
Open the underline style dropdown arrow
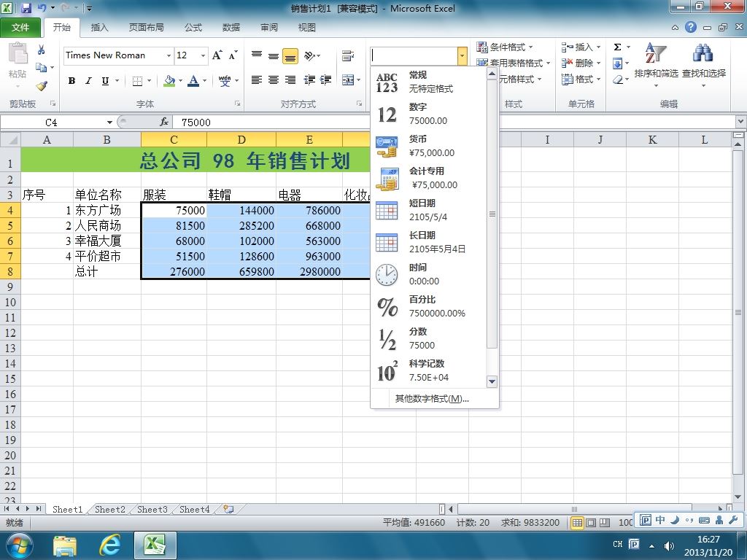116,81
